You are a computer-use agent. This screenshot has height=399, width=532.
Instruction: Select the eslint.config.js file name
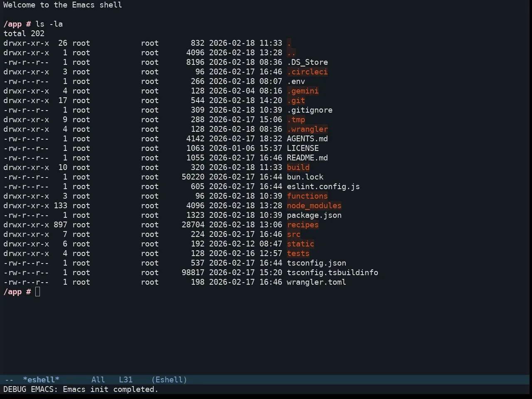[323, 187]
